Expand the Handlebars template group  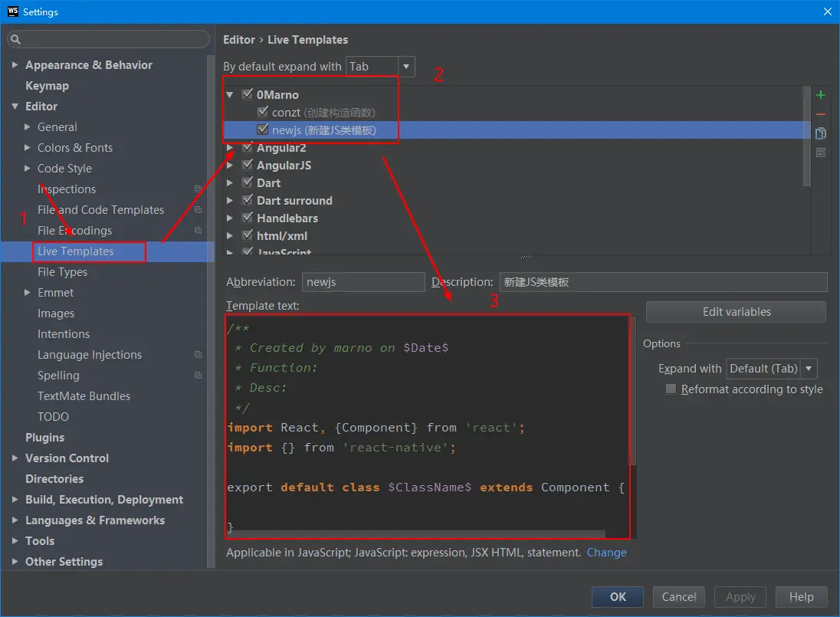coord(230,218)
